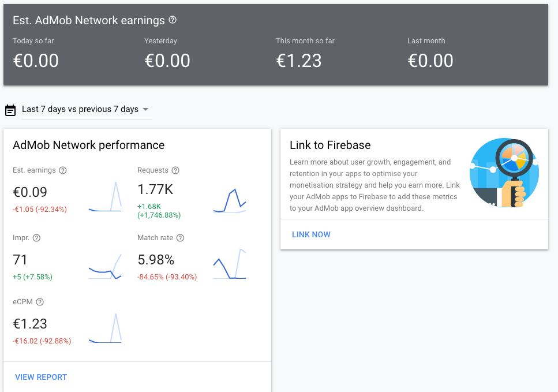Select This month so far €1.23 value

pyautogui.click(x=298, y=61)
